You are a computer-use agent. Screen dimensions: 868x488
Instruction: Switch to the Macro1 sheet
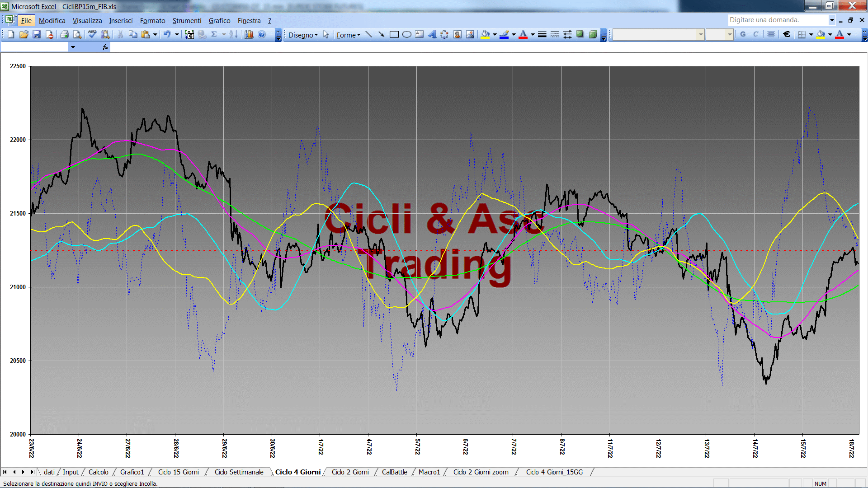tap(429, 472)
